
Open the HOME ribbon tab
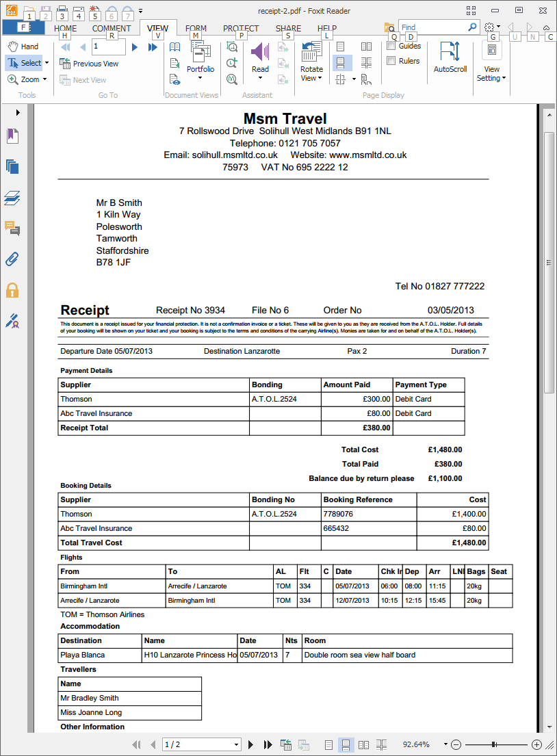[65, 29]
